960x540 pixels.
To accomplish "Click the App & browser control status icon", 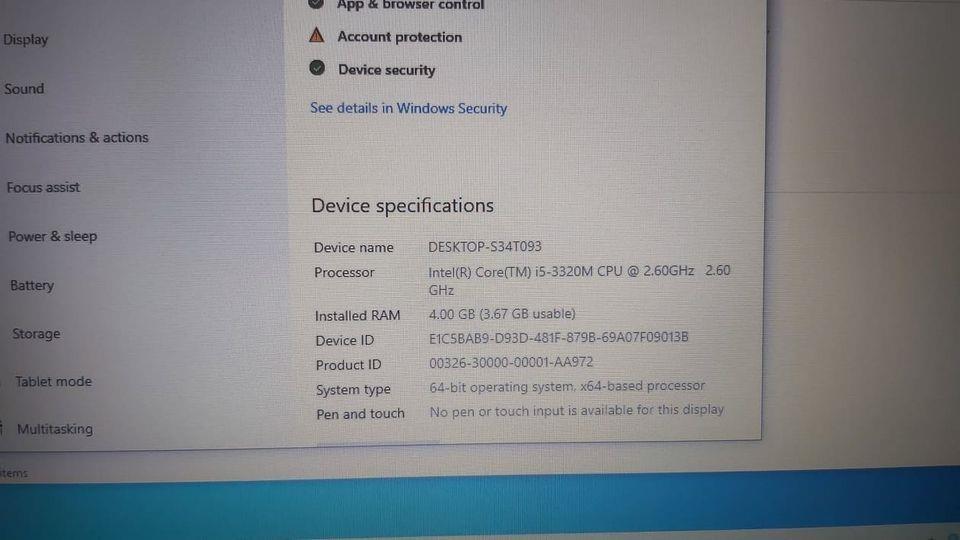I will (x=316, y=4).
